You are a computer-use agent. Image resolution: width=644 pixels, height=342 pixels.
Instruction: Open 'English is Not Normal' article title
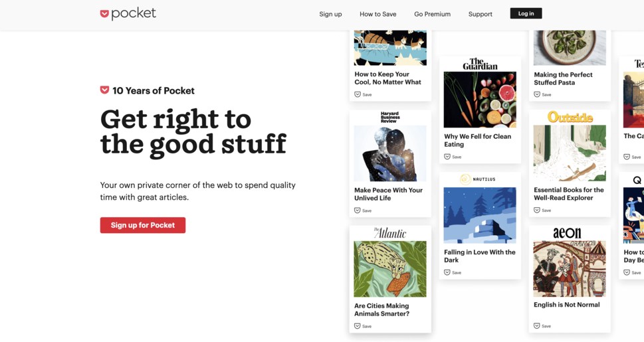tap(566, 305)
